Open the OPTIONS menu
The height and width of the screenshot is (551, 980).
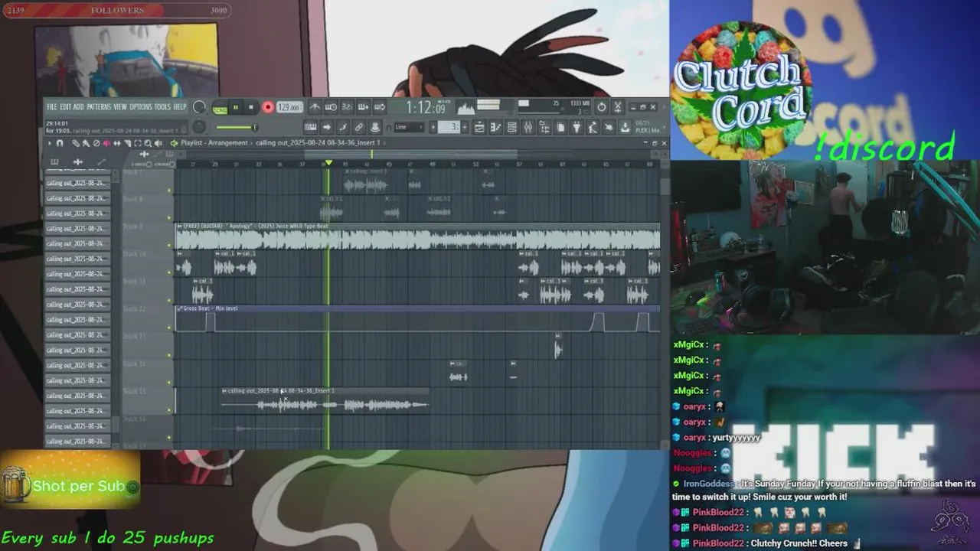[141, 107]
